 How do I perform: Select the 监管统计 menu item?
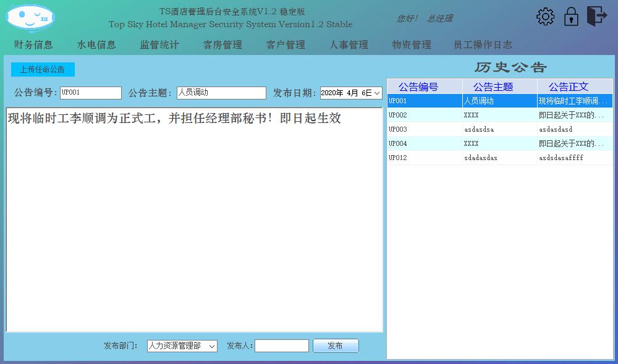159,44
